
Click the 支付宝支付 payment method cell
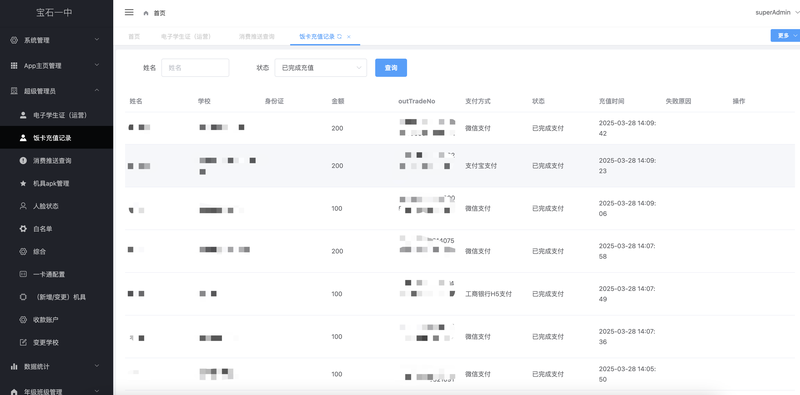[x=481, y=166]
